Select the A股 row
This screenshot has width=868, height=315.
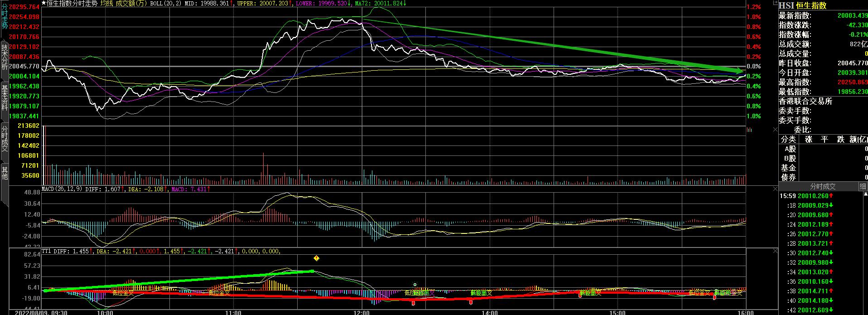click(823, 149)
